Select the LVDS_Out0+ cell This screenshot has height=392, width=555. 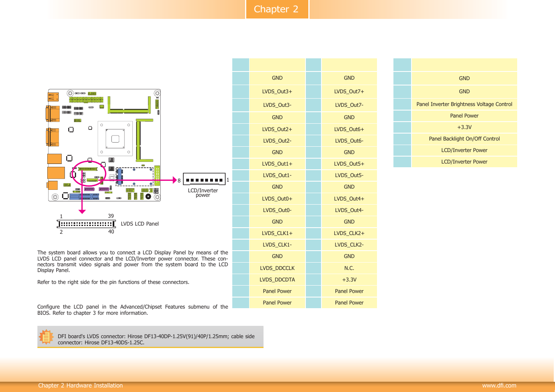277,199
